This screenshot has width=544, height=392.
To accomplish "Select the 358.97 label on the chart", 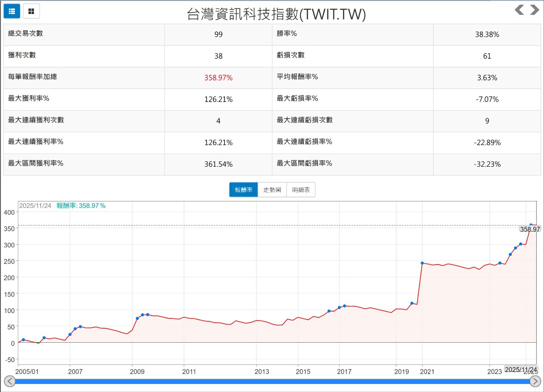I will [530, 229].
